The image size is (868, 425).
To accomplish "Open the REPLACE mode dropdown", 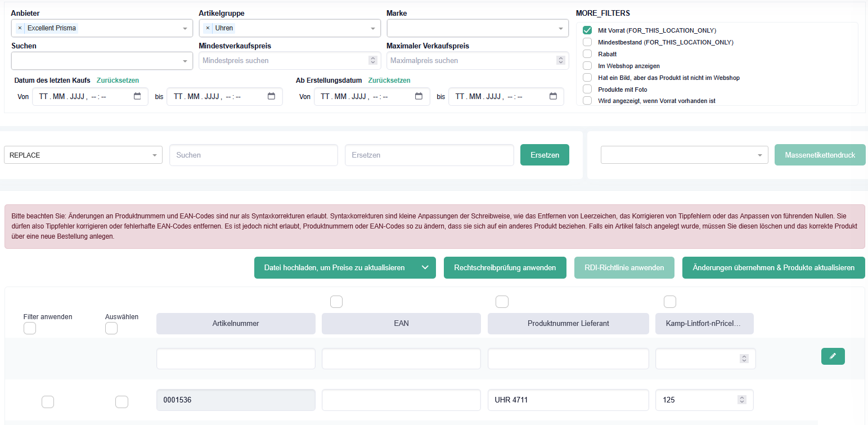I will (154, 155).
